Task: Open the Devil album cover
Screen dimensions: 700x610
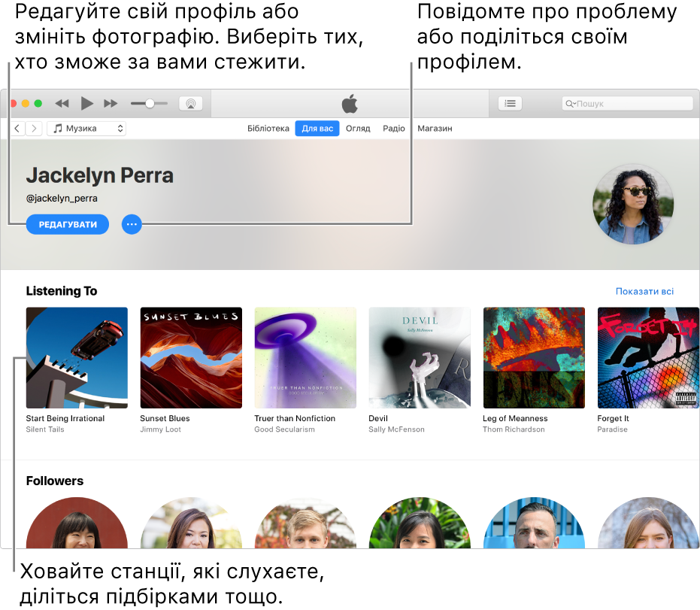Action: 420,358
